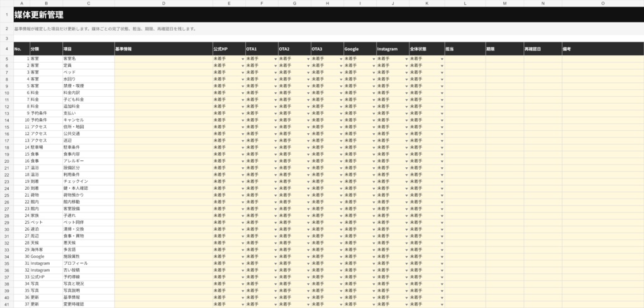The width and height of the screenshot is (644, 308).
Task: Click the 追加料金 item cell
Action: coord(89,106)
